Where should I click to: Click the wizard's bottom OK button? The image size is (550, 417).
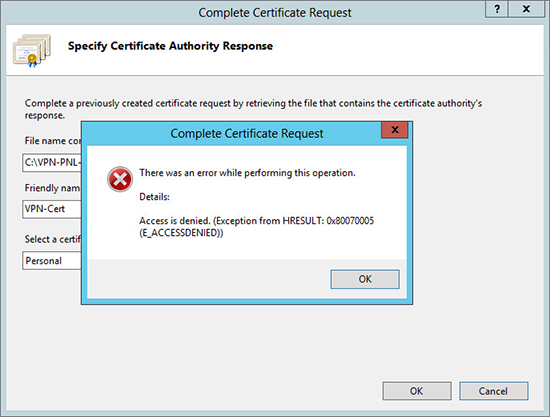click(417, 391)
